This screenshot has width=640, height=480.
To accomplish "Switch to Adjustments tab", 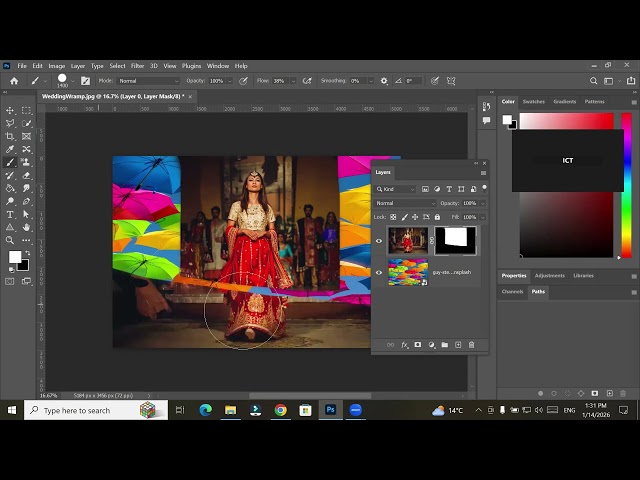I will click(550, 276).
